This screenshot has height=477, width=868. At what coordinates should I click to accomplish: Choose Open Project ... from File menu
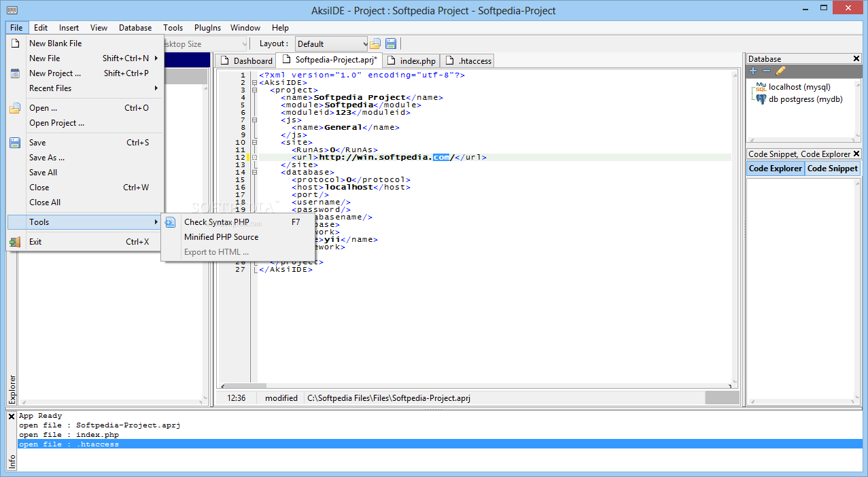[85, 123]
